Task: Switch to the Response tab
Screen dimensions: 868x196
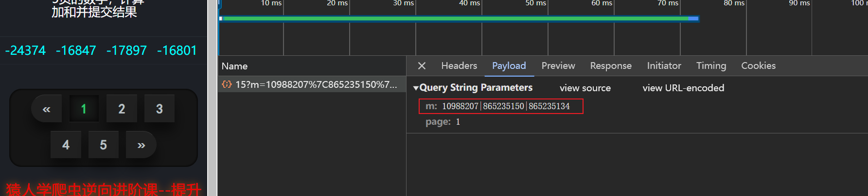Action: pos(611,66)
